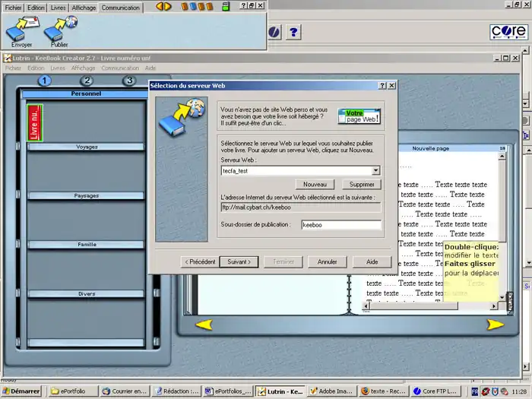Click the Supprimer button

362,184
